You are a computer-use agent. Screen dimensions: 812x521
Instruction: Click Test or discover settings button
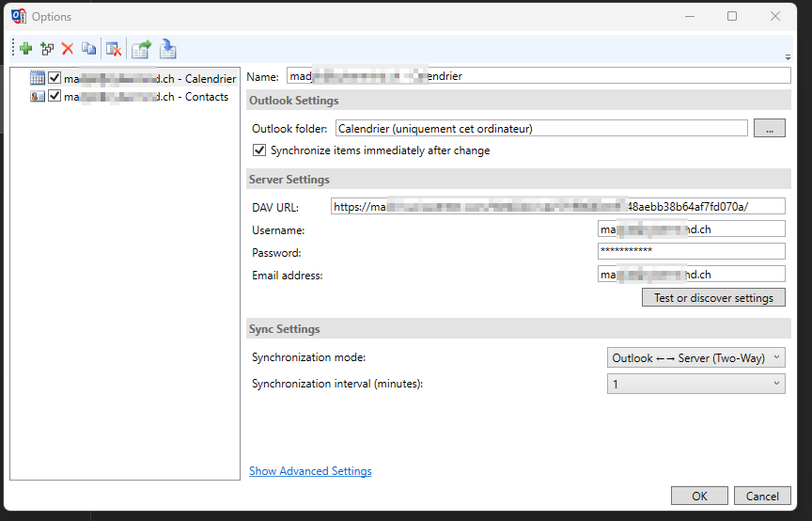point(713,297)
